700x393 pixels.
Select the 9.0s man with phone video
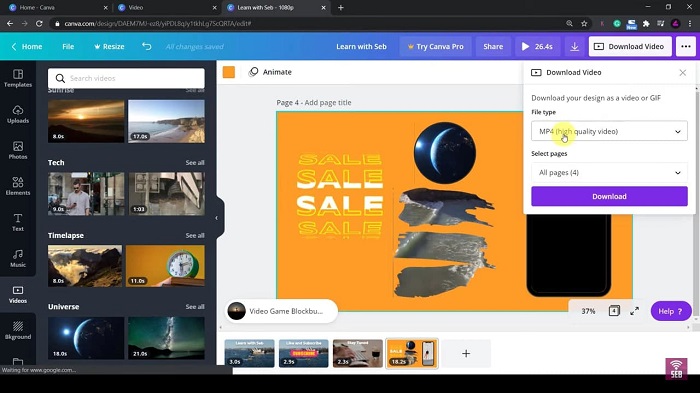[86, 194]
